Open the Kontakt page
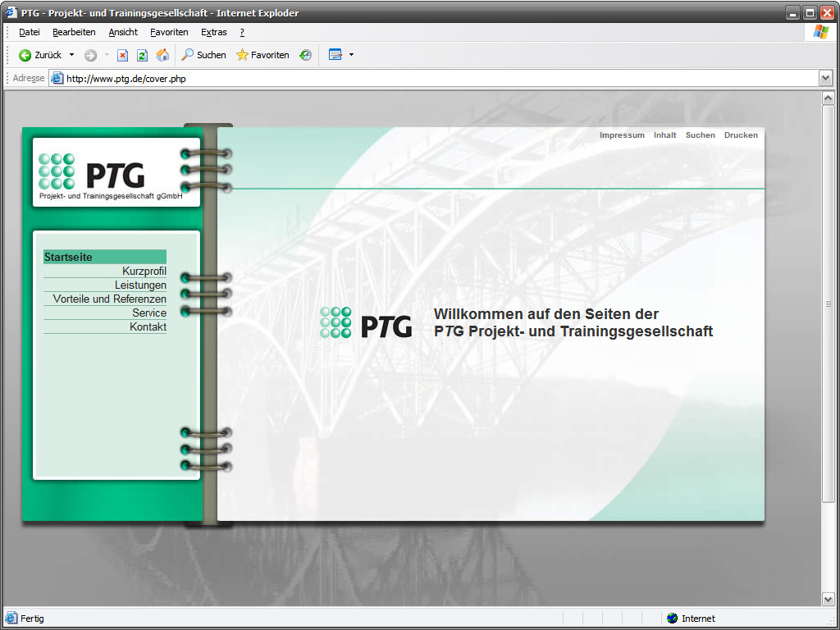Viewport: 840px width, 630px height. (148, 326)
